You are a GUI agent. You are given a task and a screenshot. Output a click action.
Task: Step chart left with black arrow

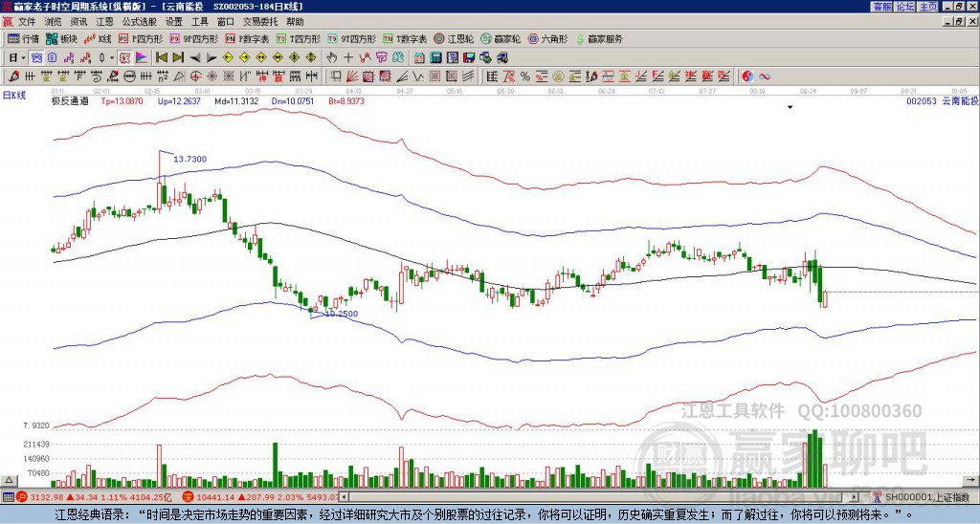[x=195, y=58]
